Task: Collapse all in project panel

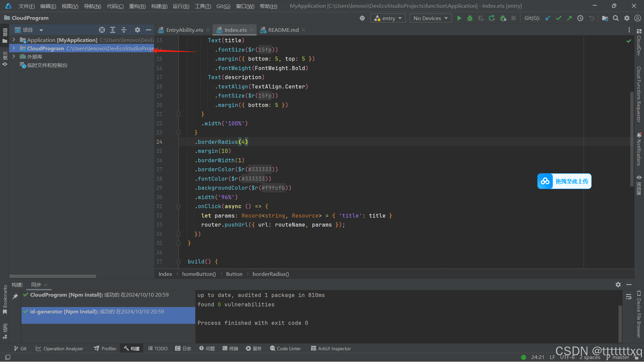Action: (124, 30)
